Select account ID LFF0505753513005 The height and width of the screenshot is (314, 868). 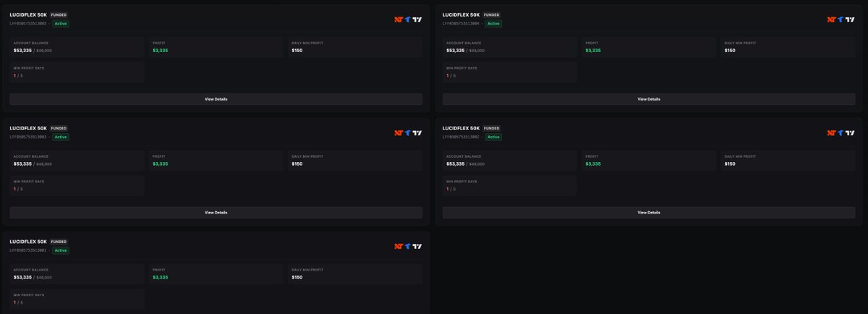click(x=28, y=23)
